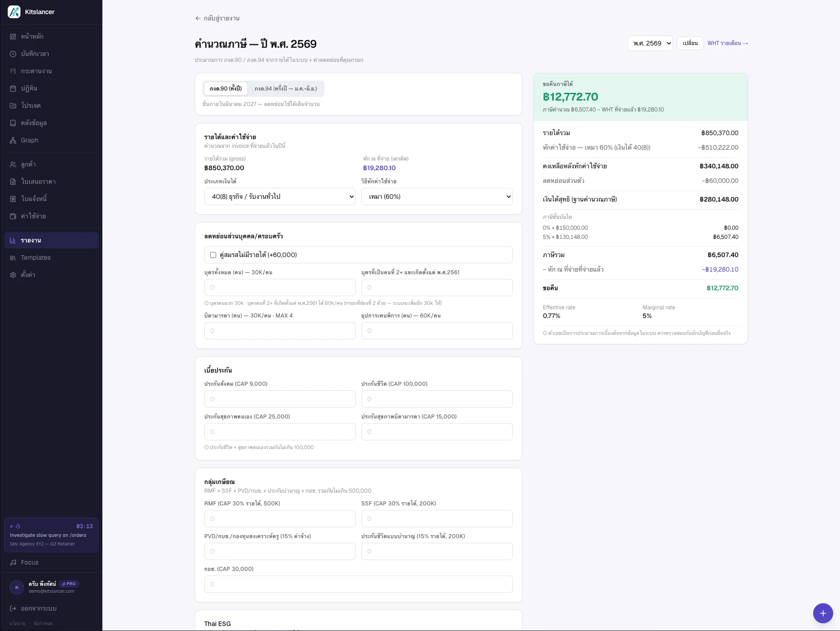The height and width of the screenshot is (631, 840).
Task: Select the ภงด.90 (ทั้งปี) tab
Action: [226, 89]
